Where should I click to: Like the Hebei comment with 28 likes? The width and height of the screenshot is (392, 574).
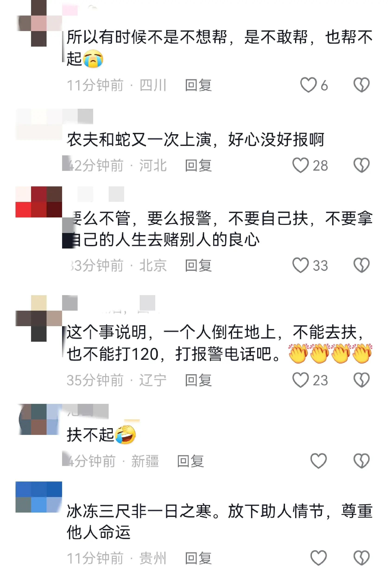[300, 165]
